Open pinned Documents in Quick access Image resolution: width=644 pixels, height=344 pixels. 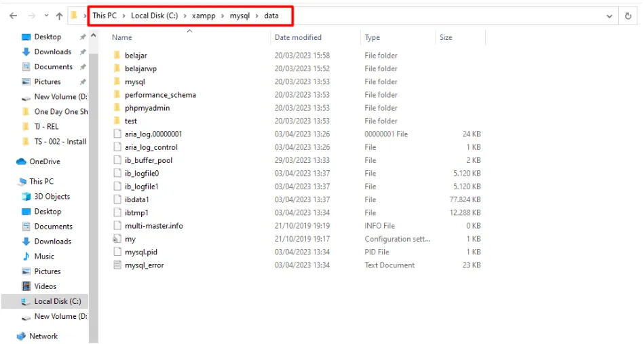54,66
